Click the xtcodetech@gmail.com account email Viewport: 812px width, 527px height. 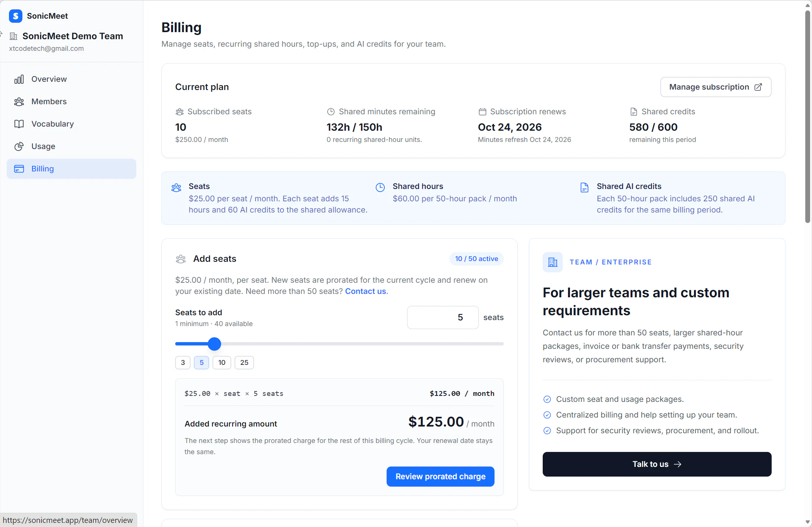point(46,49)
